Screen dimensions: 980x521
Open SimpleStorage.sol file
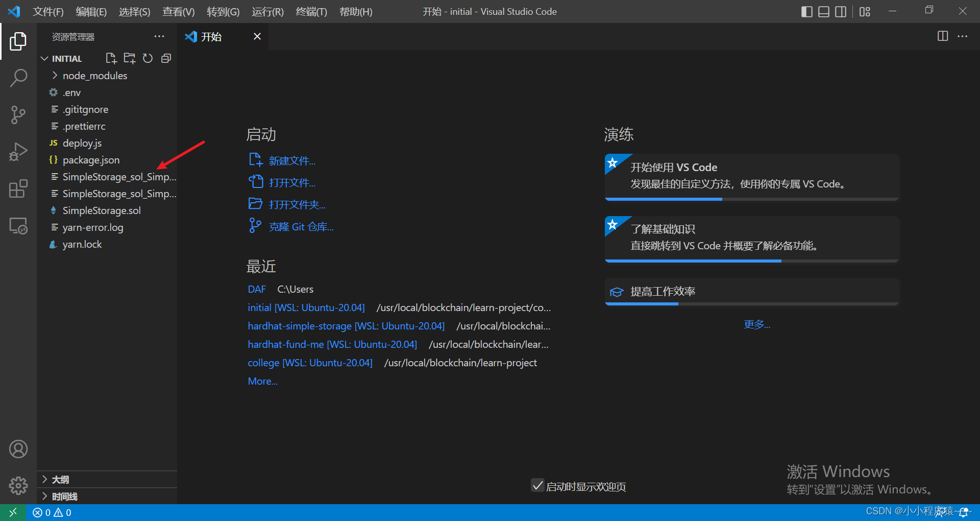click(x=107, y=210)
